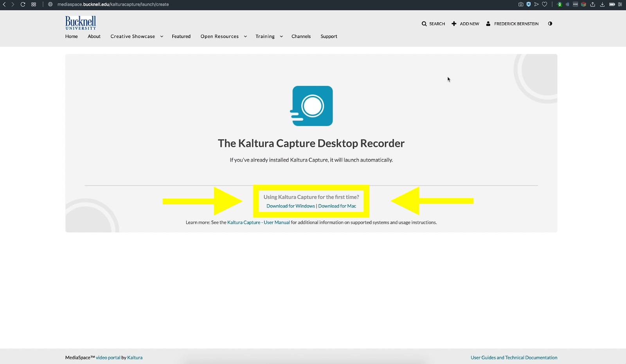
Task: Click the Training menu label
Action: (x=265, y=36)
